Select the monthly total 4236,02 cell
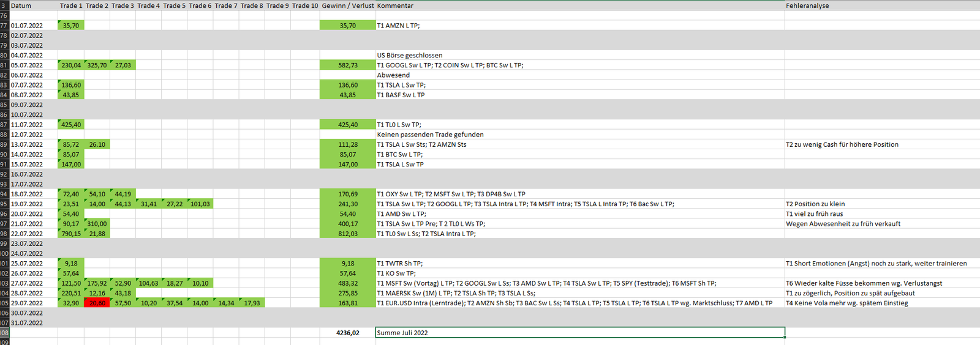 [347, 333]
